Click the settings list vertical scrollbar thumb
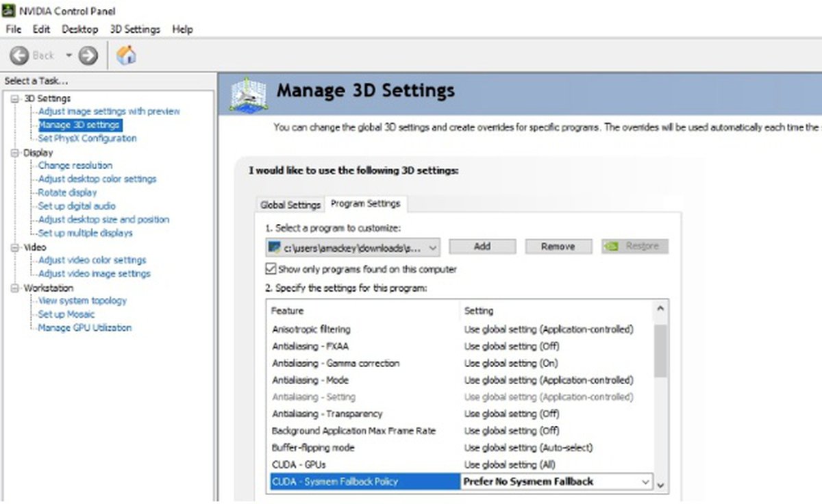 tap(660, 351)
